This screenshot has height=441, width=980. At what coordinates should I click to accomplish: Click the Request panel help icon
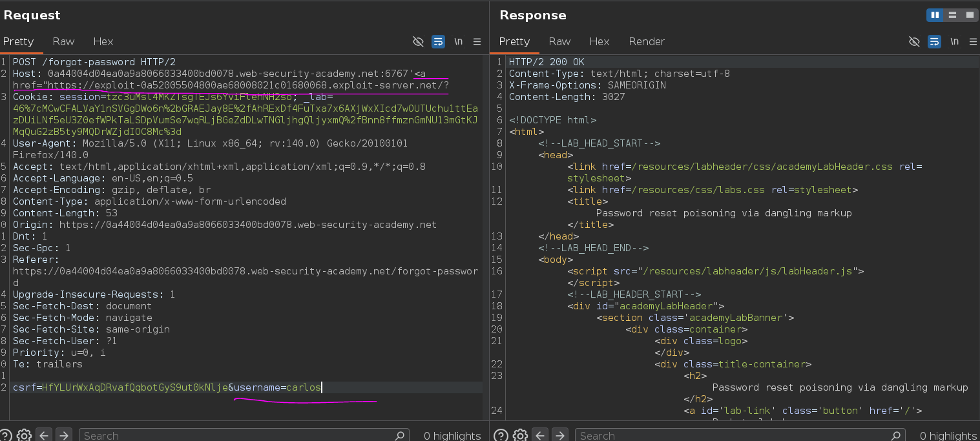pos(5,435)
